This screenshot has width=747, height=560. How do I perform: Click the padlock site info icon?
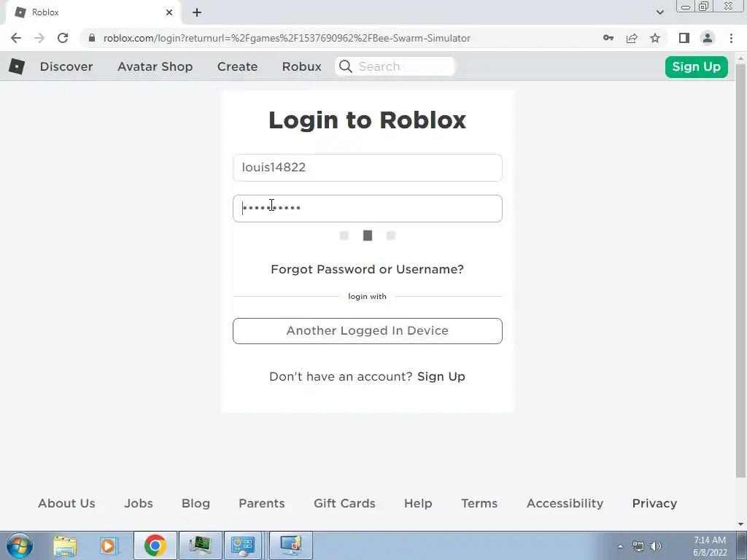[92, 38]
